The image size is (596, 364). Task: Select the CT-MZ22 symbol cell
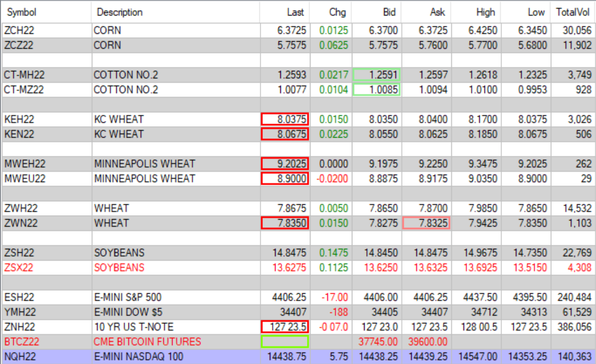pos(47,90)
